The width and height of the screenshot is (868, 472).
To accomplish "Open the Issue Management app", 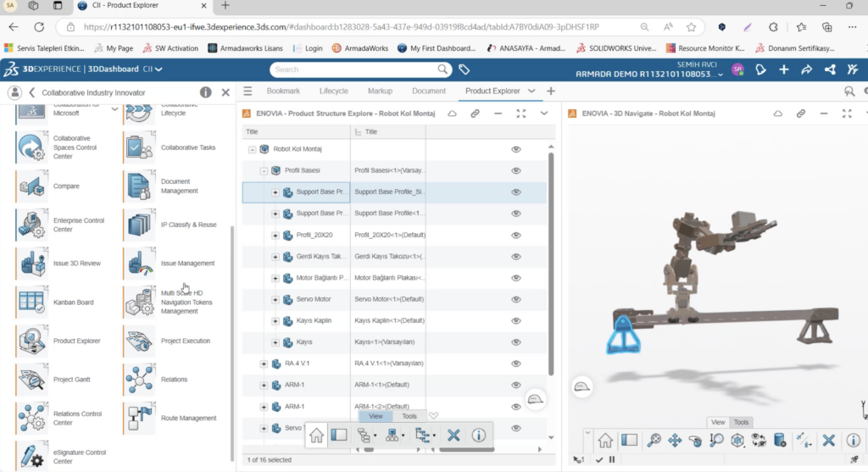I will tap(140, 264).
